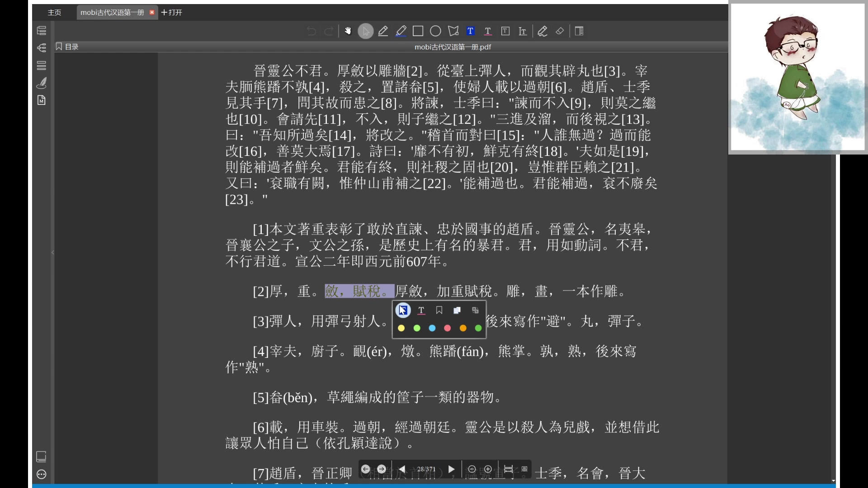The image size is (868, 488).
Task: Click the 28/371 page number field
Action: tap(426, 469)
